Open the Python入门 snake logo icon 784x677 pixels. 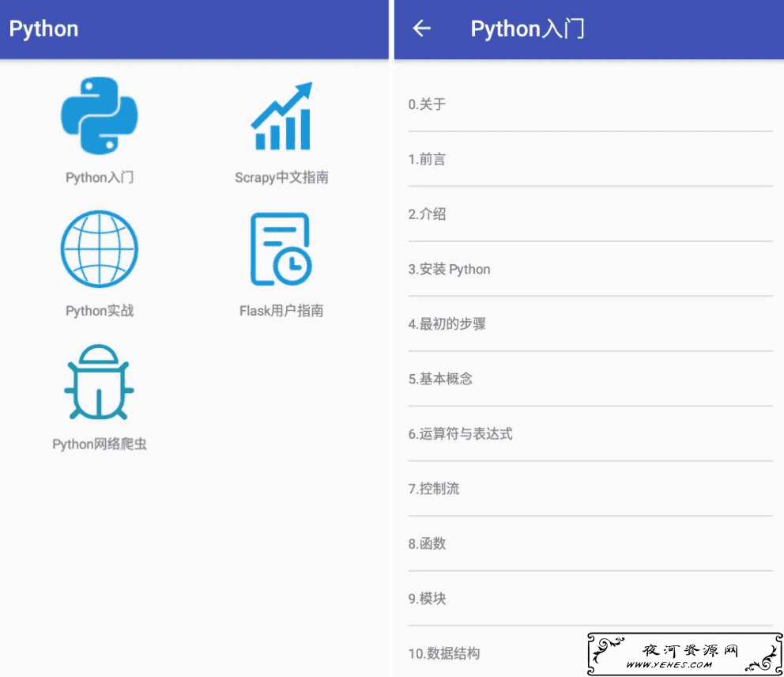click(x=100, y=115)
